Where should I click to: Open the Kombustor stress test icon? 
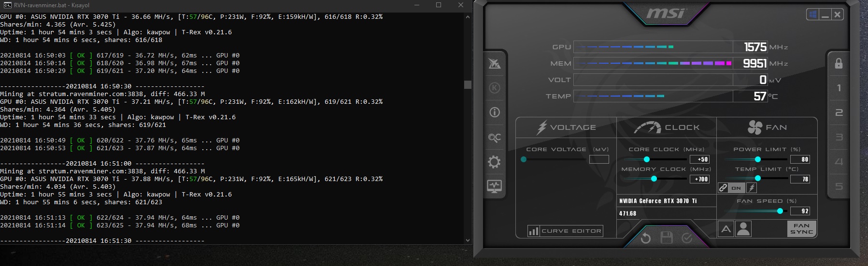point(495,88)
